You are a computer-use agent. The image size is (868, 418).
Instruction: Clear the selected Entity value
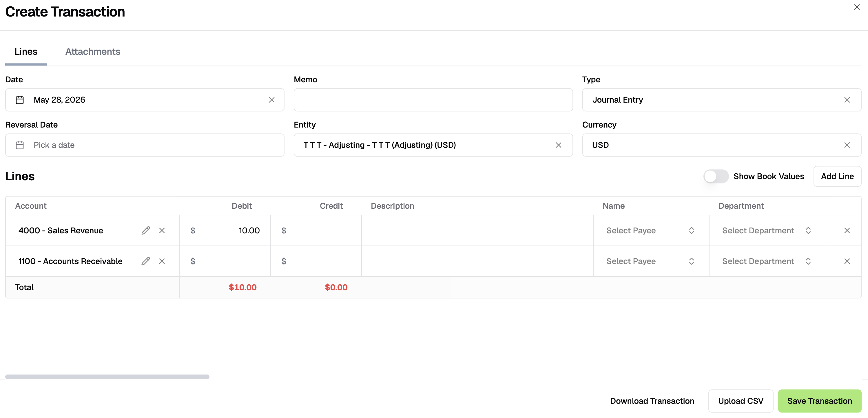(558, 145)
